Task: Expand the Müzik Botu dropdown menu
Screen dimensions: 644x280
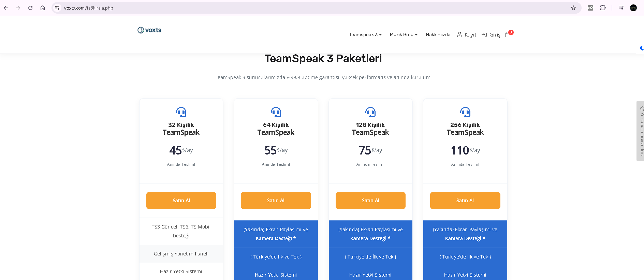Action: (404, 34)
